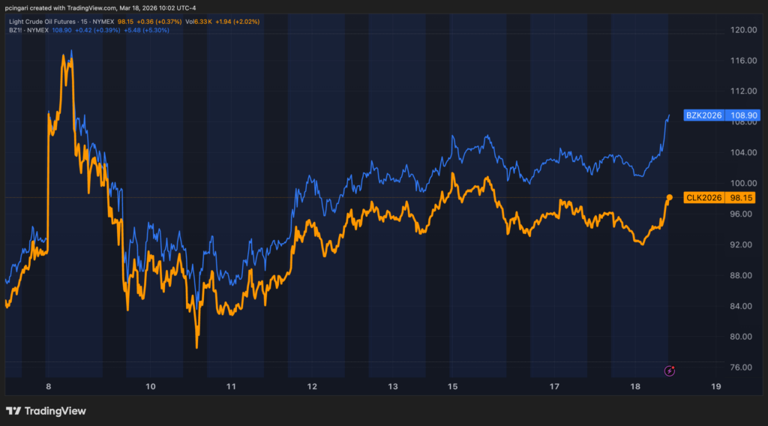
Task: Click the 112.00 price axis label
Action: pyautogui.click(x=744, y=91)
